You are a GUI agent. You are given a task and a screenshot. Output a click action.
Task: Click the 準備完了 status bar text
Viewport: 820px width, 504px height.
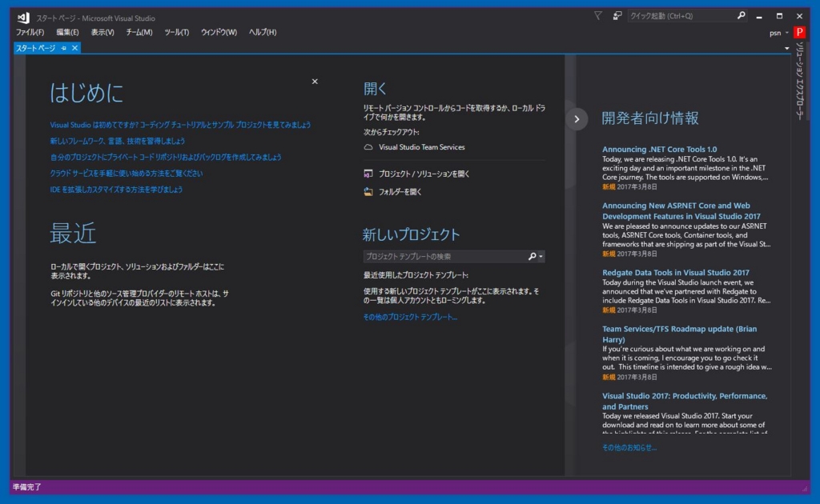tap(27, 486)
